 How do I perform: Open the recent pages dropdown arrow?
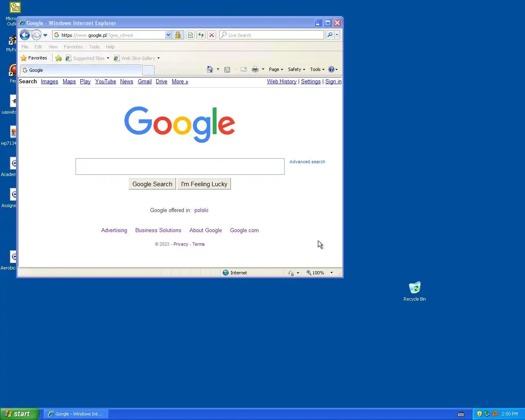coord(45,35)
